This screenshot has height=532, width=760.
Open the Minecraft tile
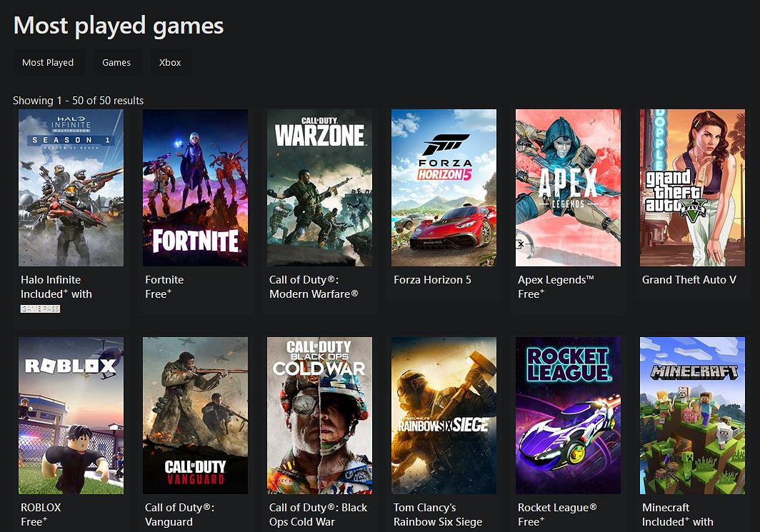click(692, 415)
